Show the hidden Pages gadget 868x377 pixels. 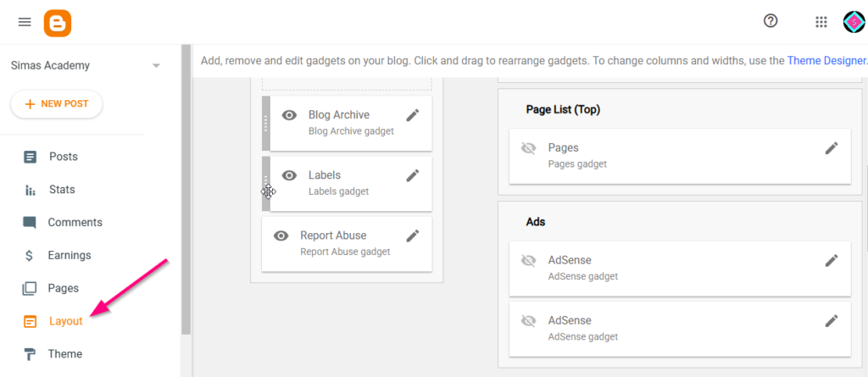529,148
